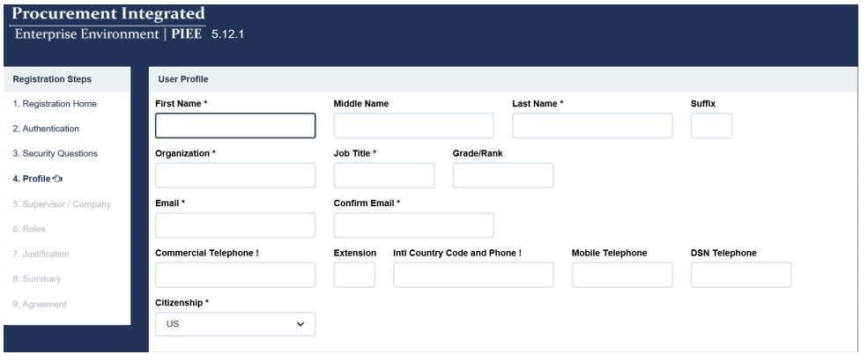Click the Extension input box
This screenshot has height=362, width=868.
354,275
